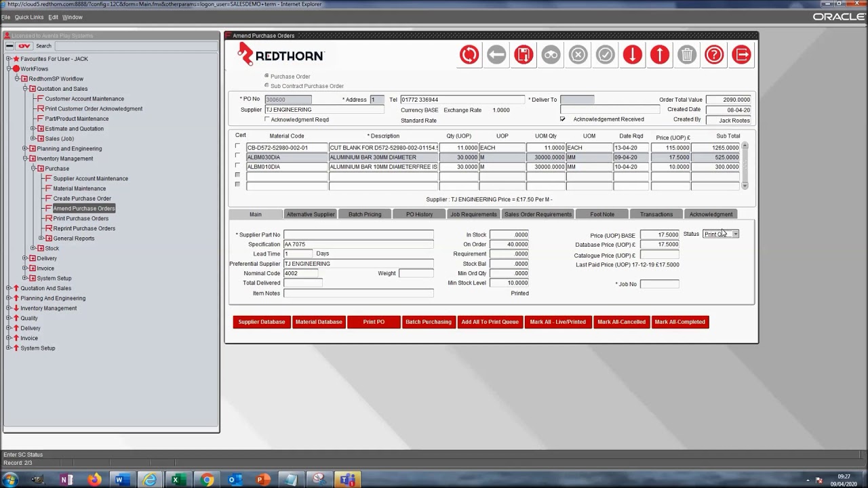This screenshot has width=868, height=488.
Task: Switch to the Transactions tab
Action: [x=656, y=214]
